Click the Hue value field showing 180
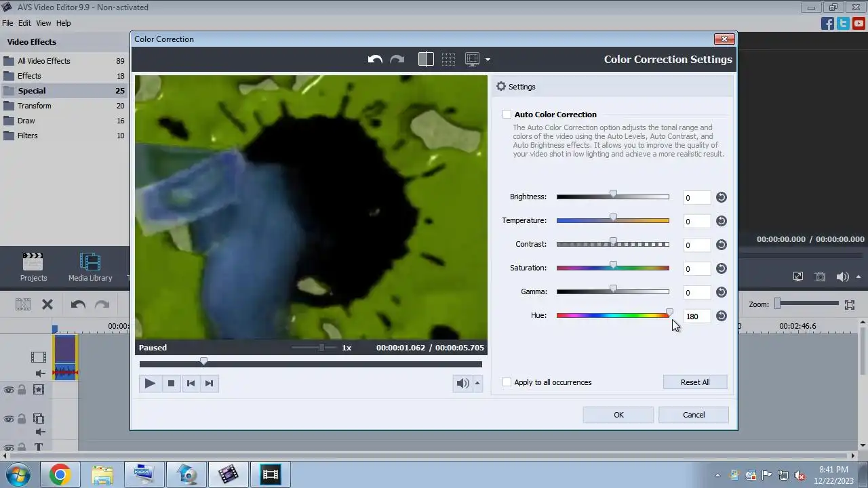This screenshot has width=868, height=488. coord(696,316)
